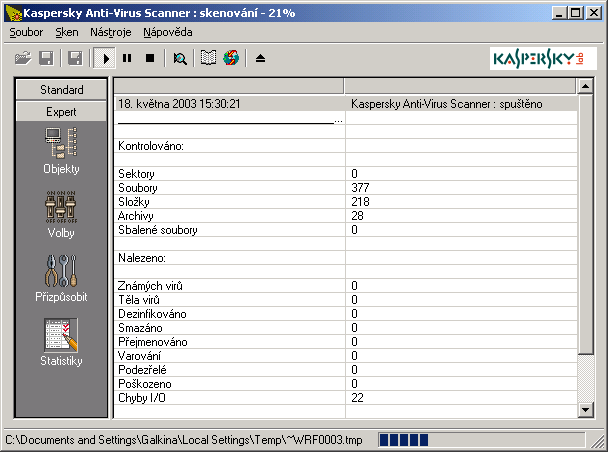Click the scrollbar down arrow
The width and height of the screenshot is (608, 452).
tap(585, 409)
